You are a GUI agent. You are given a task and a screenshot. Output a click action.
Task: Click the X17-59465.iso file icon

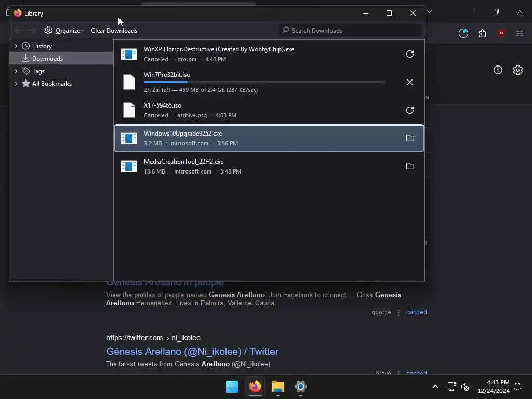click(x=129, y=110)
